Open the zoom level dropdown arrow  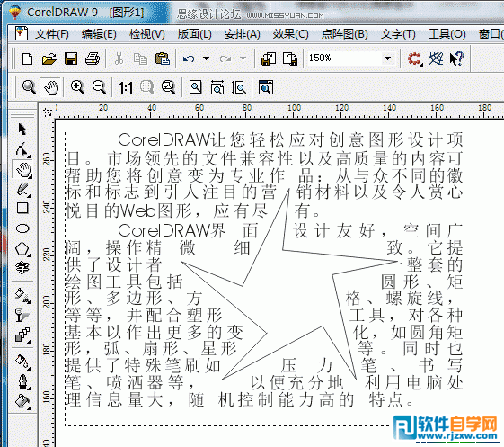[388, 58]
